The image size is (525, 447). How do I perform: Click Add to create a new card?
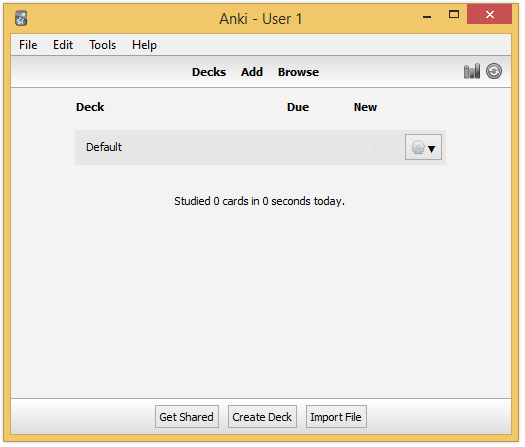tap(252, 72)
